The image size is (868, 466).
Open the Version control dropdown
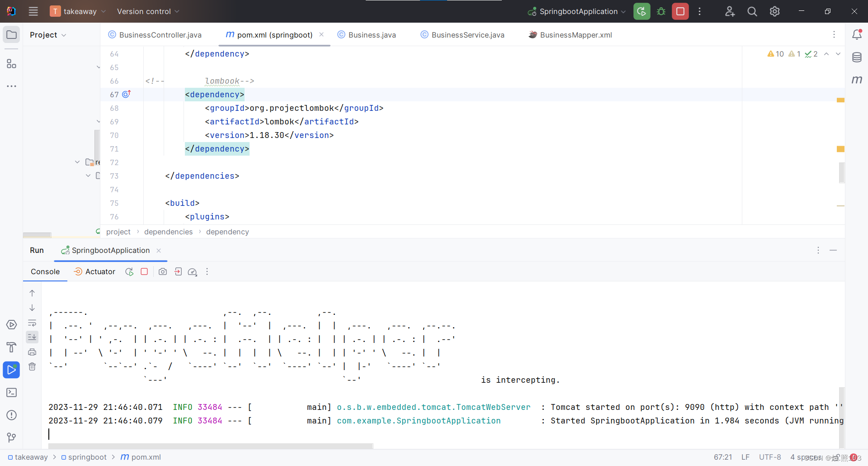coord(148,11)
